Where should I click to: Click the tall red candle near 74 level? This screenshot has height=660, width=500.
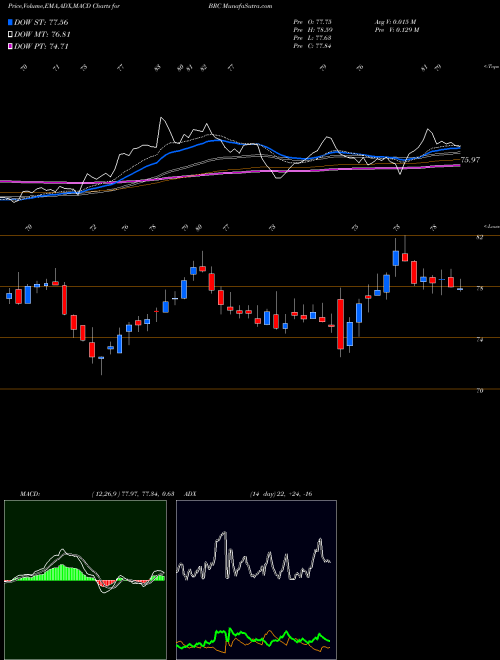pos(340,324)
